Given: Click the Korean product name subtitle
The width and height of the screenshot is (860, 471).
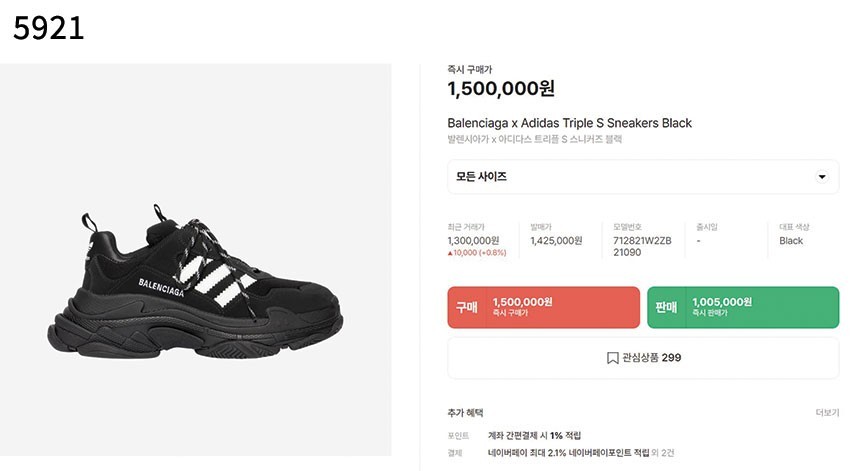Looking at the screenshot, I should 534,140.
